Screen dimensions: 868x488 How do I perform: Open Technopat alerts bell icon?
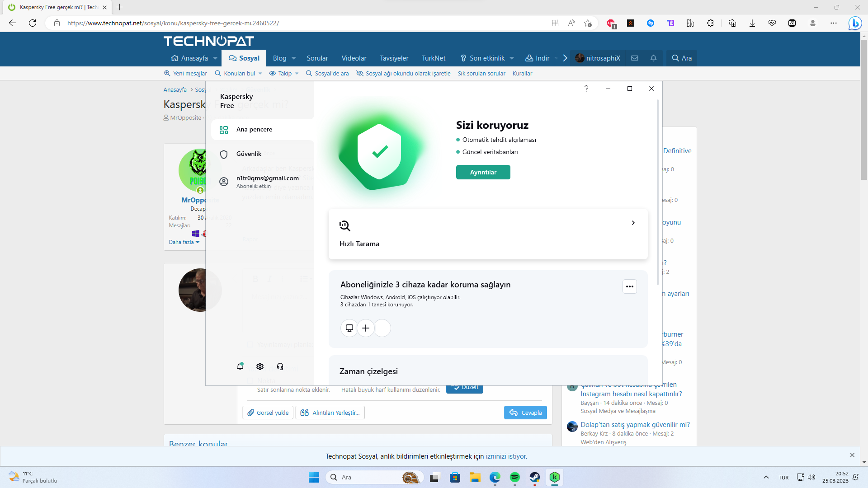tap(653, 58)
